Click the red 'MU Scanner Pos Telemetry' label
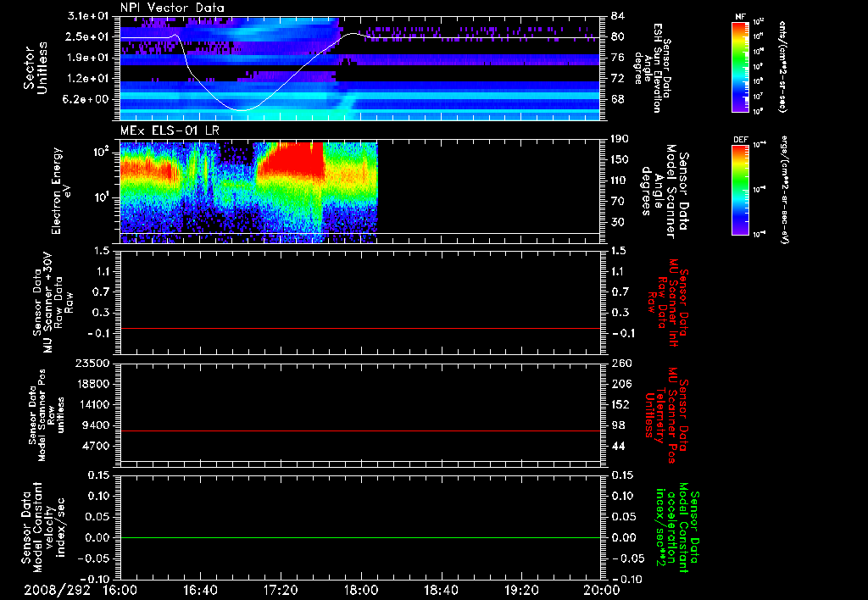 point(665,415)
